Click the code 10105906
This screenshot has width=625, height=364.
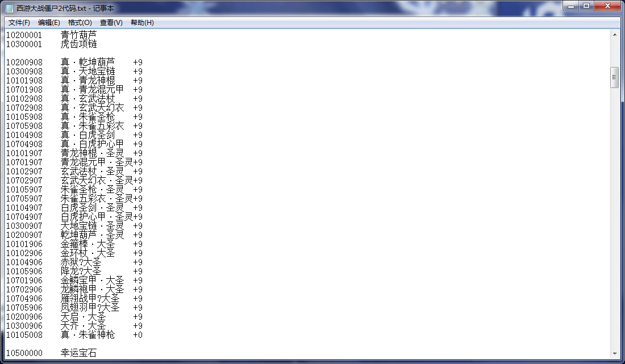coord(24,271)
